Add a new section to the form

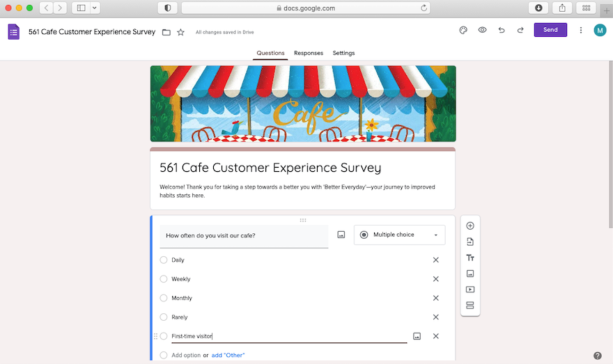470,306
